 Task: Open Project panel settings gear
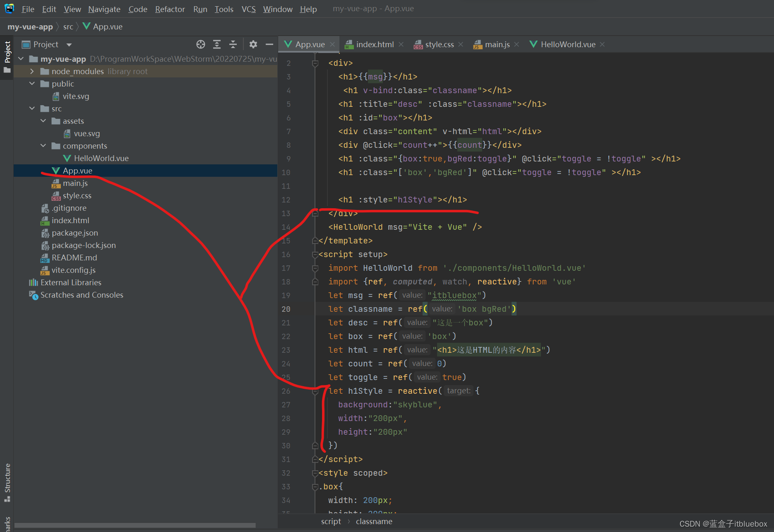tap(253, 44)
